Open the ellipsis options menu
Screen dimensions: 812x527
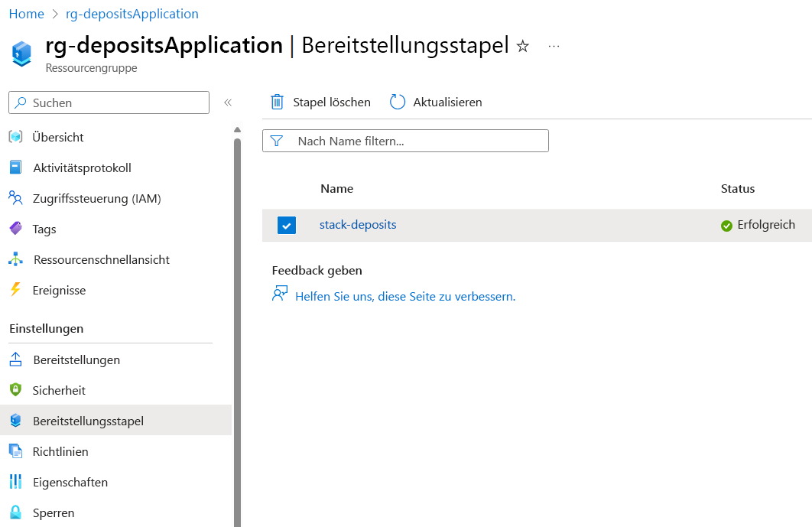553,47
